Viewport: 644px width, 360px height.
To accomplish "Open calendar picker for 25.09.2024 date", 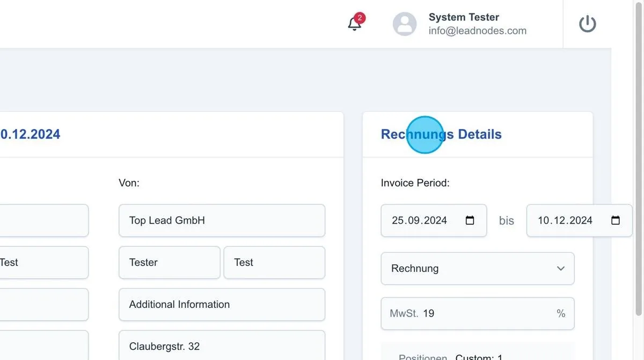I will 470,220.
